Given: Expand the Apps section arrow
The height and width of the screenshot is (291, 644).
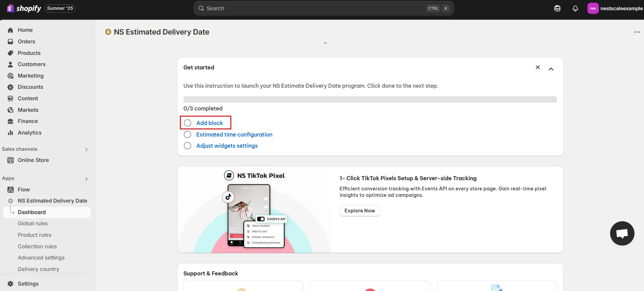Looking at the screenshot, I should 86,179.
